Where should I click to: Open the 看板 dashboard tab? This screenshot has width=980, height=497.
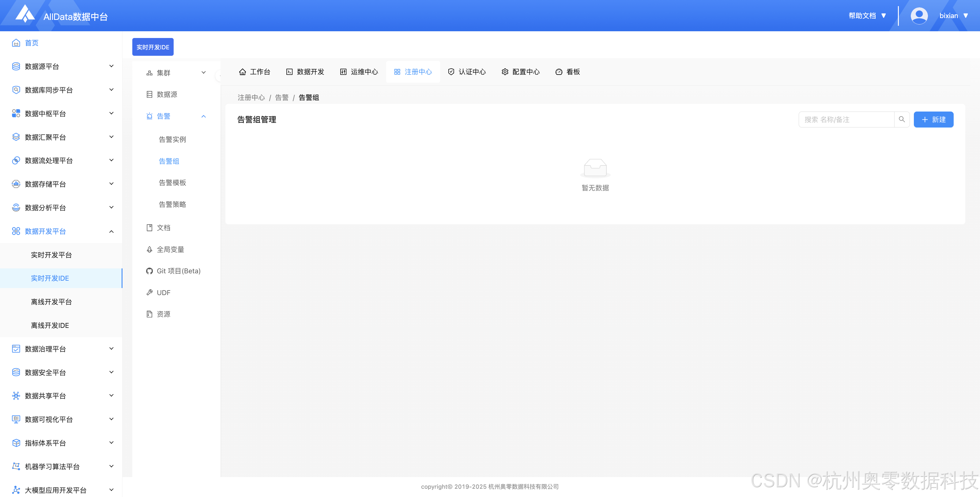pos(567,72)
